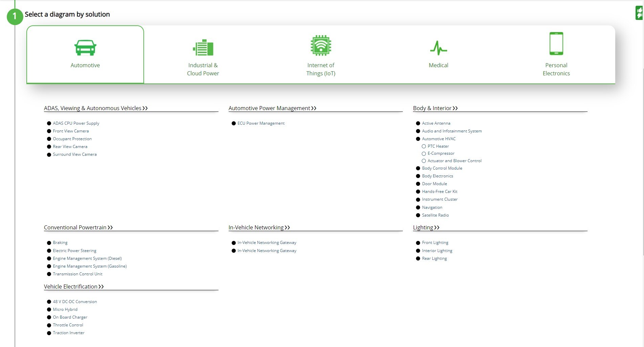This screenshot has width=644, height=347.
Task: Choose the Internet of Things chip icon
Action: coord(321,46)
